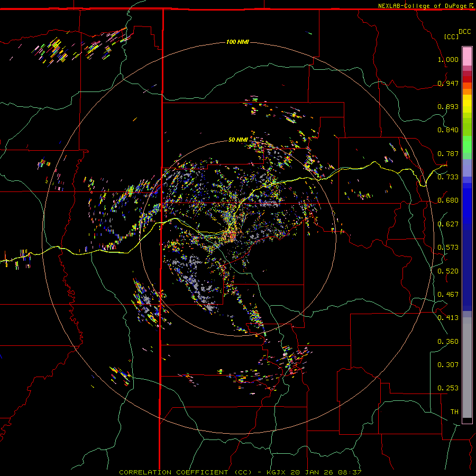
Task: Click the 50 NMI range ring label
Action: (238, 140)
